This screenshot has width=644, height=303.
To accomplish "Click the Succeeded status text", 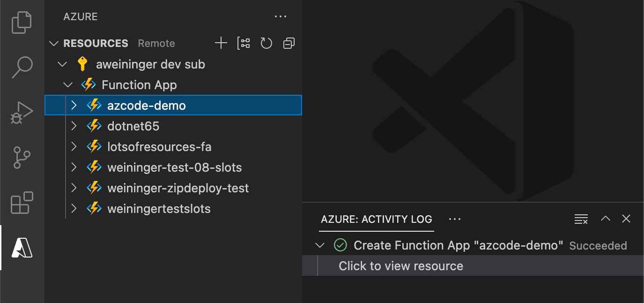I will click(598, 246).
